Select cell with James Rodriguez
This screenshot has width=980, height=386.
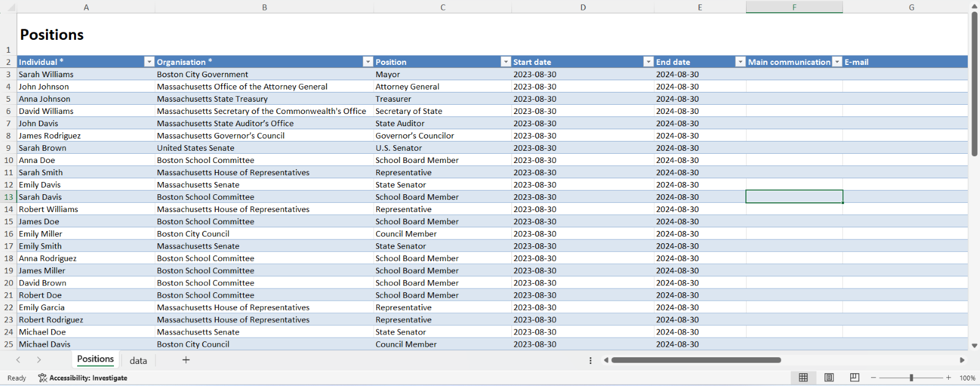[86, 135]
